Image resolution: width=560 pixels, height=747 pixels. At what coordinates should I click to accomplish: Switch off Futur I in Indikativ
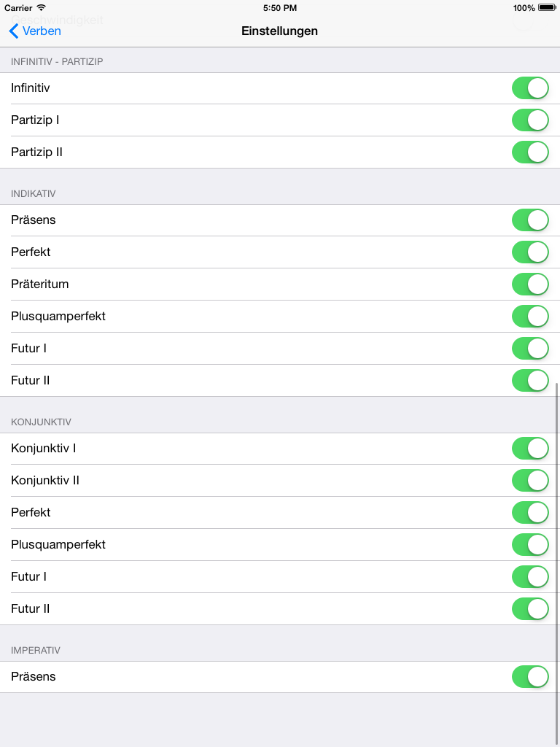click(x=530, y=348)
